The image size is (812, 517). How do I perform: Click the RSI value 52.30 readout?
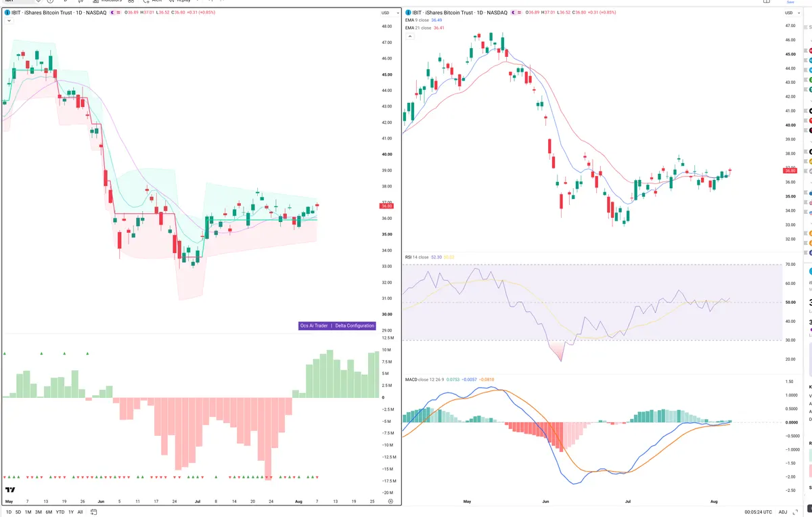pos(436,257)
